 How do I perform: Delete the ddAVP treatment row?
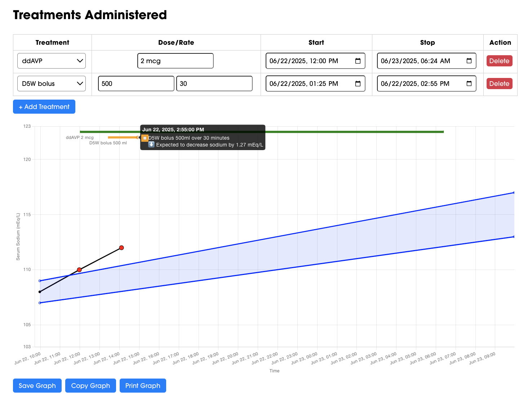[x=500, y=61]
